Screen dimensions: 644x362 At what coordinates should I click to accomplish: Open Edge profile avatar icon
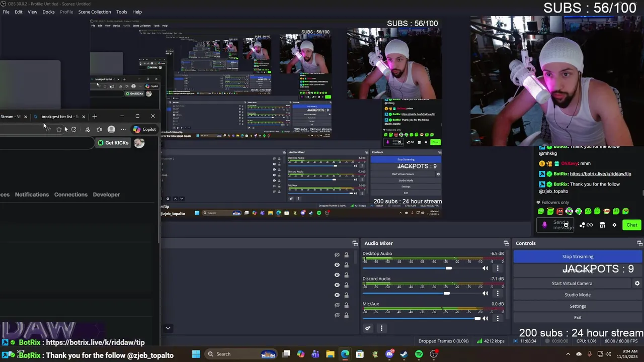tap(111, 129)
